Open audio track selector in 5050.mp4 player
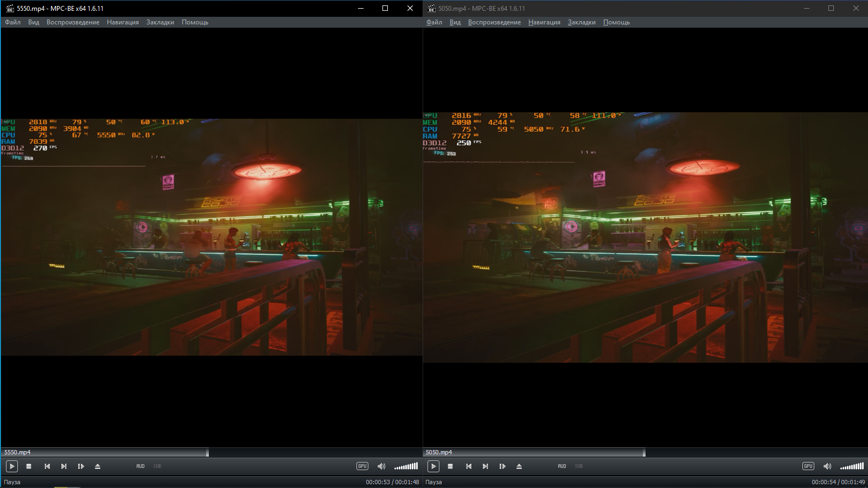 click(562, 466)
